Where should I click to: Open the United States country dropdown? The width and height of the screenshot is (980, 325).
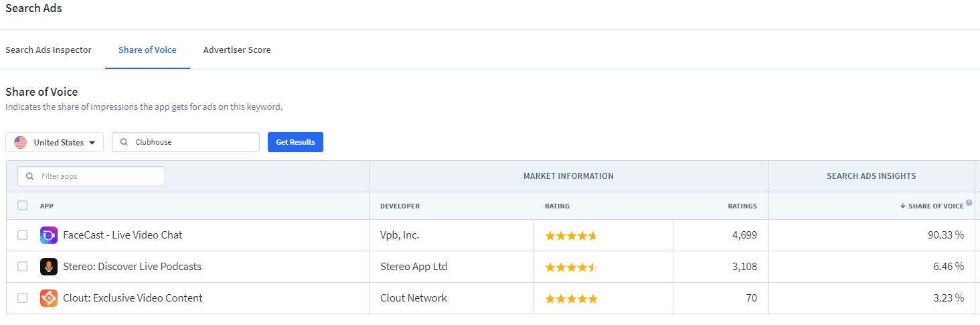coord(55,142)
